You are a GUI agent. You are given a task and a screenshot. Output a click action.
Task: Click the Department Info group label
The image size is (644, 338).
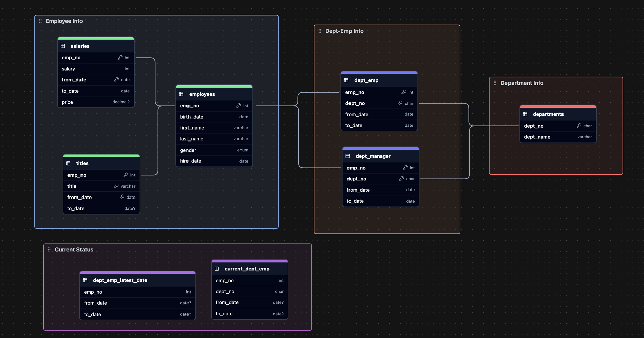point(522,83)
